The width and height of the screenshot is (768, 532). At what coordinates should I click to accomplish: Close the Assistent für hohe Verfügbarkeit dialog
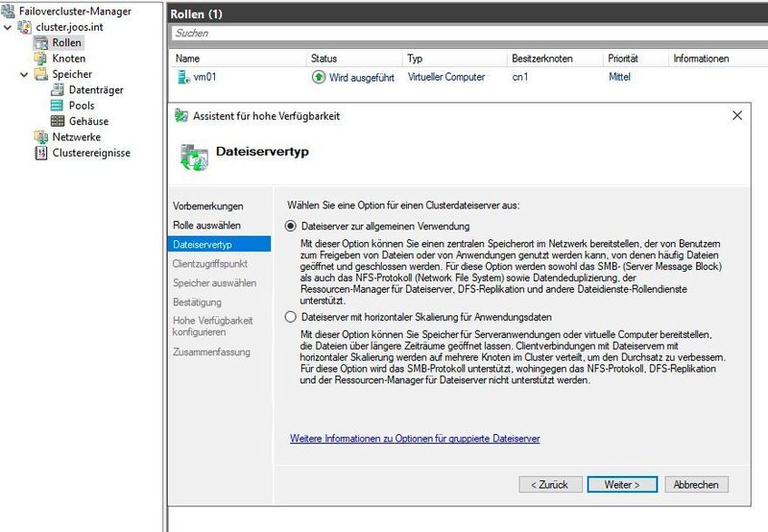(x=737, y=115)
